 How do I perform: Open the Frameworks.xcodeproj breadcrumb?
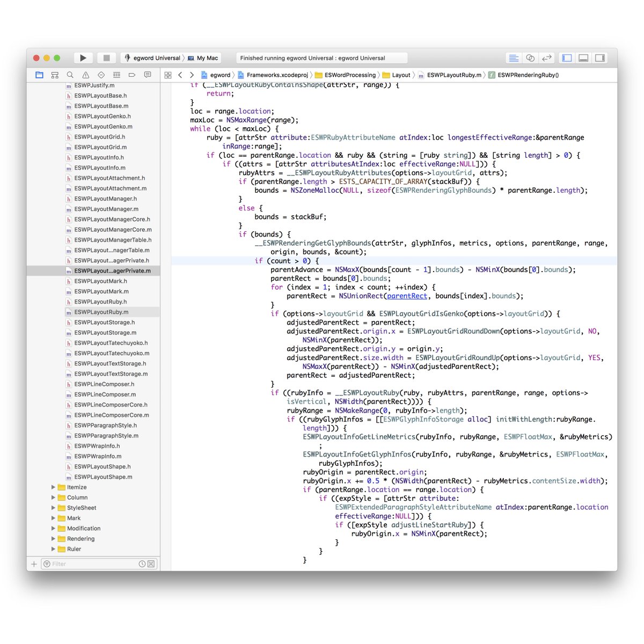point(273,75)
